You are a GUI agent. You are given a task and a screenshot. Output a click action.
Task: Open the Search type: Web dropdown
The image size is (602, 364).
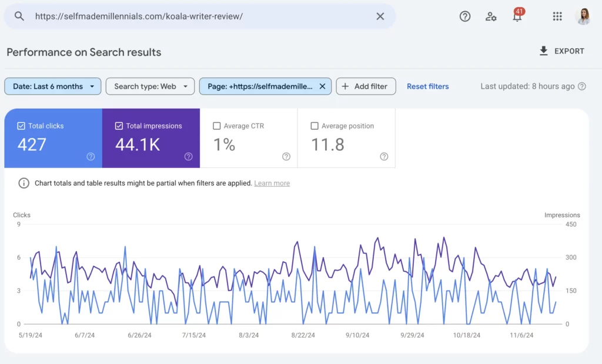point(150,86)
